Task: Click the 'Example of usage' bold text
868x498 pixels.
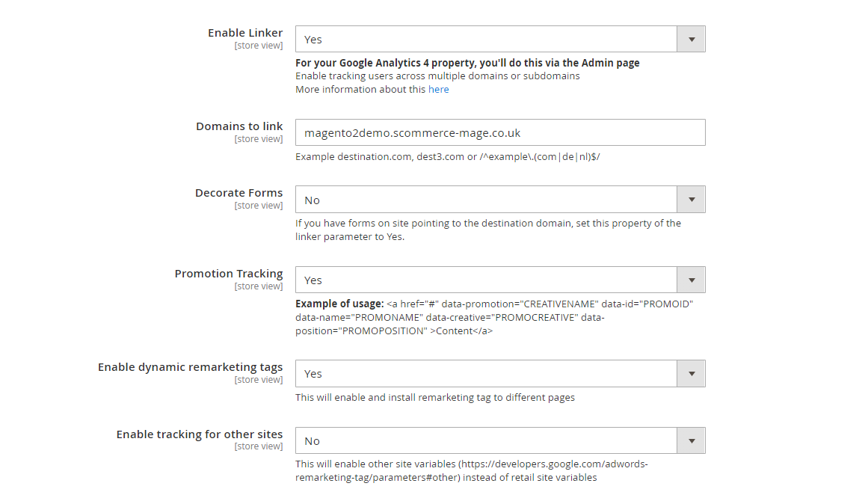Action: pyautogui.click(x=339, y=304)
